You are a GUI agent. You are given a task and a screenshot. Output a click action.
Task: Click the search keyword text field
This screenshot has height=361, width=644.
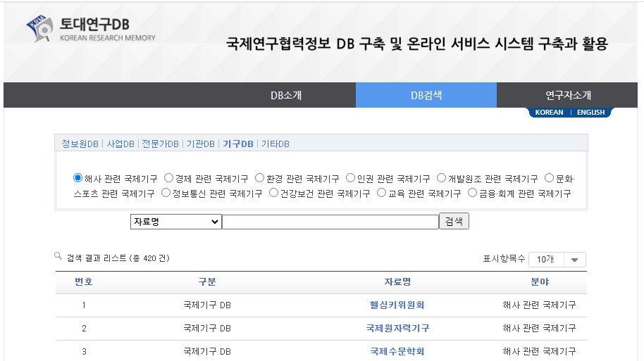(330, 222)
